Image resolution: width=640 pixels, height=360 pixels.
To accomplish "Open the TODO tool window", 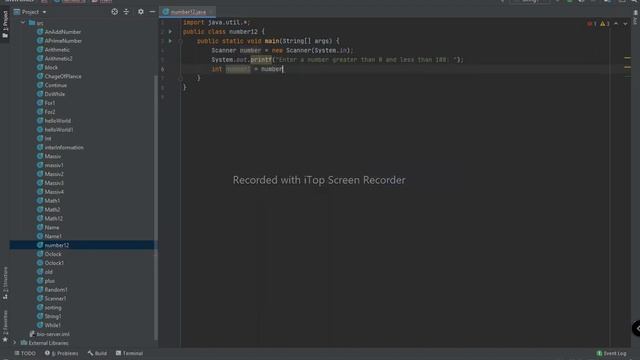I will (x=25, y=353).
